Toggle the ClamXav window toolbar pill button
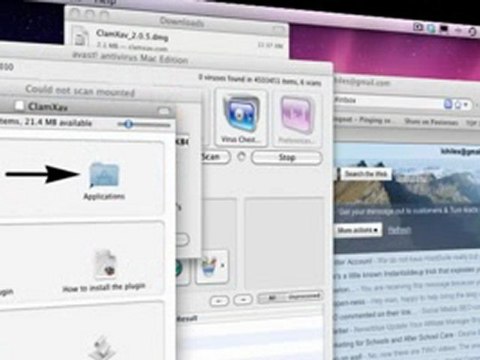Image resolution: width=480 pixels, height=360 pixels. (163, 110)
